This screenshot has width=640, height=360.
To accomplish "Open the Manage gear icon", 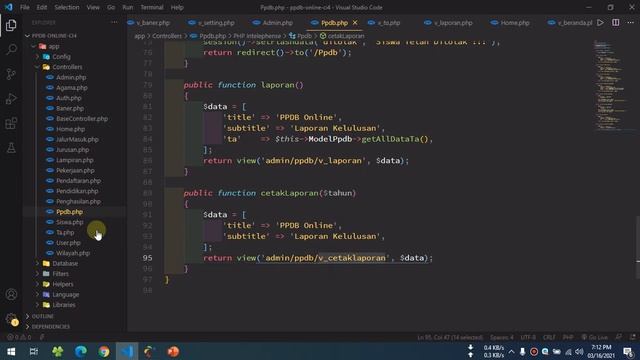I will pyautogui.click(x=11, y=319).
